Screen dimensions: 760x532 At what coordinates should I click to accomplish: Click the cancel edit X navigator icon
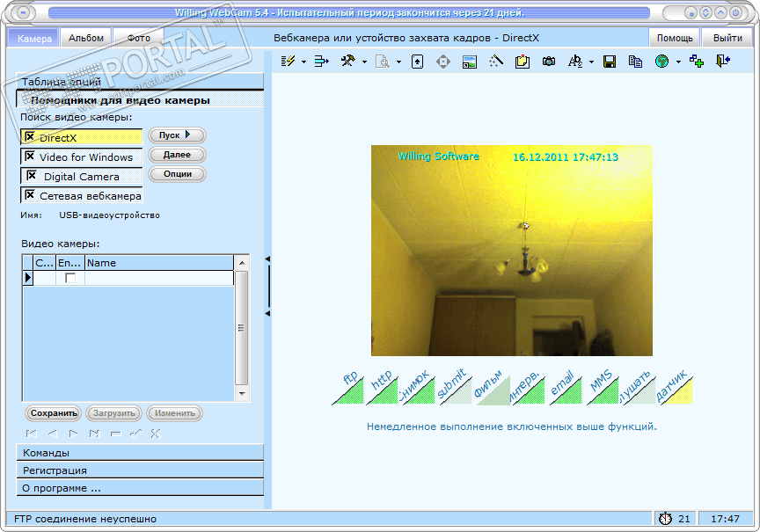(x=156, y=434)
